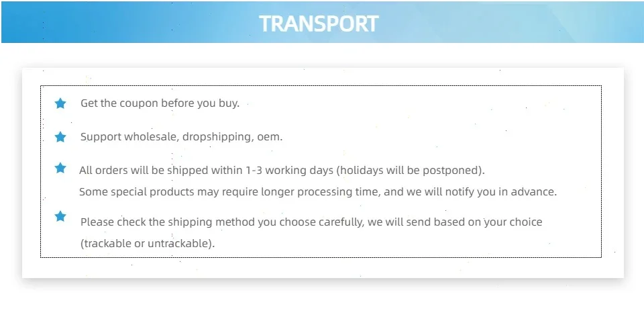Viewport: 644px width, 317px height.
Task: Click the star beside the coupon line
Action: click(60, 103)
